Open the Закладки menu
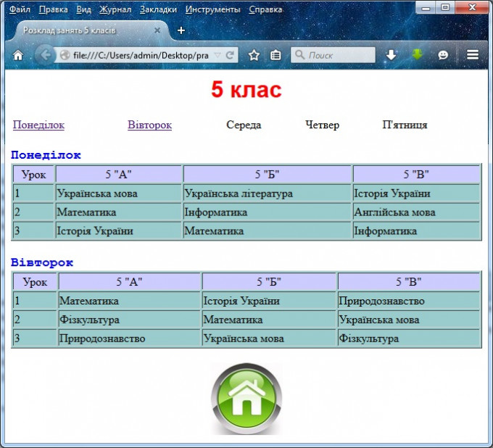The height and width of the screenshot is (448, 493). point(158,9)
